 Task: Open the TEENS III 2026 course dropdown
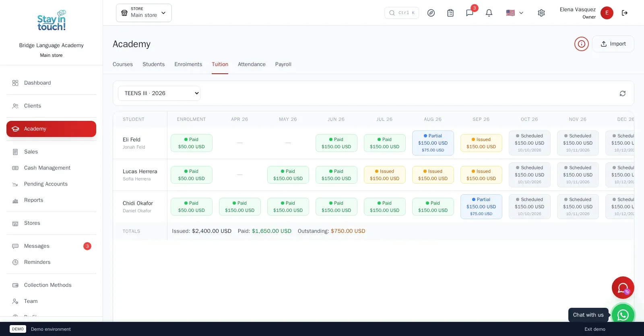point(159,93)
